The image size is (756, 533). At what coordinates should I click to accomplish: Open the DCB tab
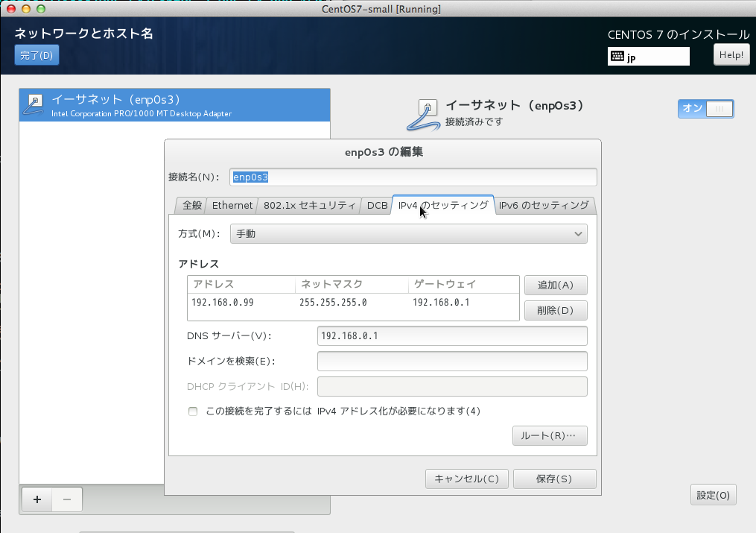pos(376,205)
